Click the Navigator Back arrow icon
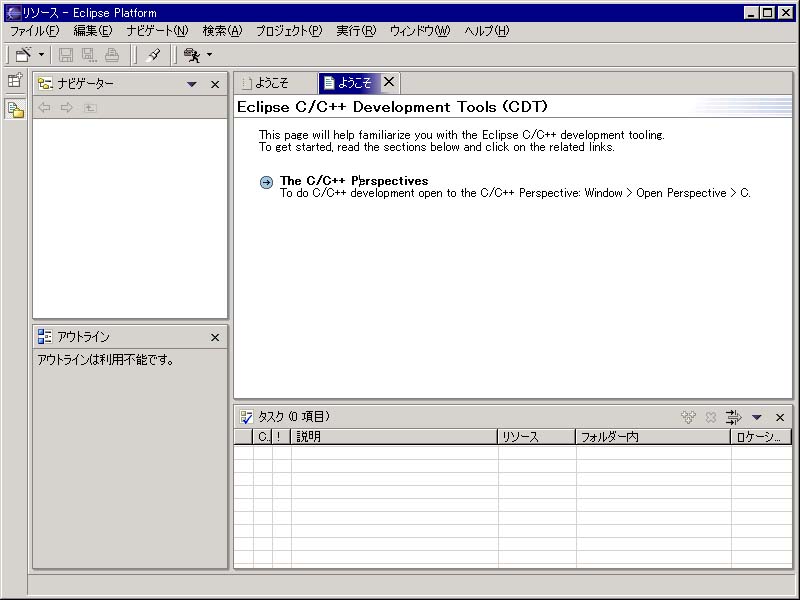Image resolution: width=800 pixels, height=600 pixels. pyautogui.click(x=44, y=108)
